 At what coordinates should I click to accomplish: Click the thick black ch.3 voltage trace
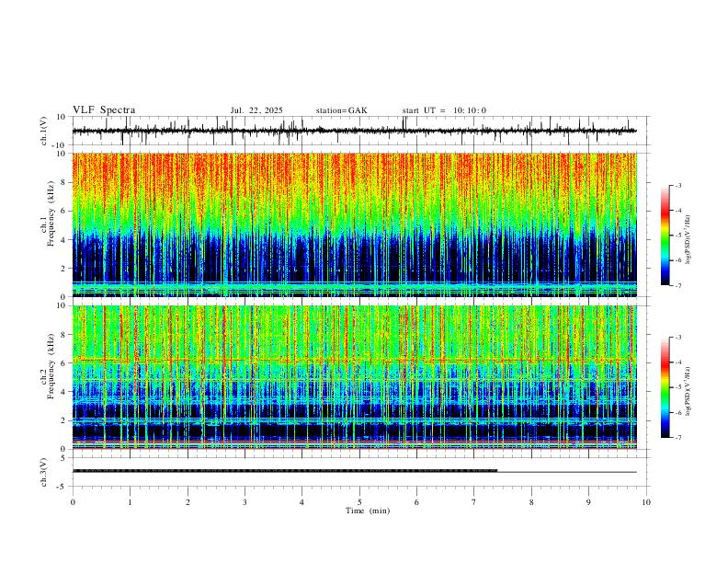tap(285, 471)
